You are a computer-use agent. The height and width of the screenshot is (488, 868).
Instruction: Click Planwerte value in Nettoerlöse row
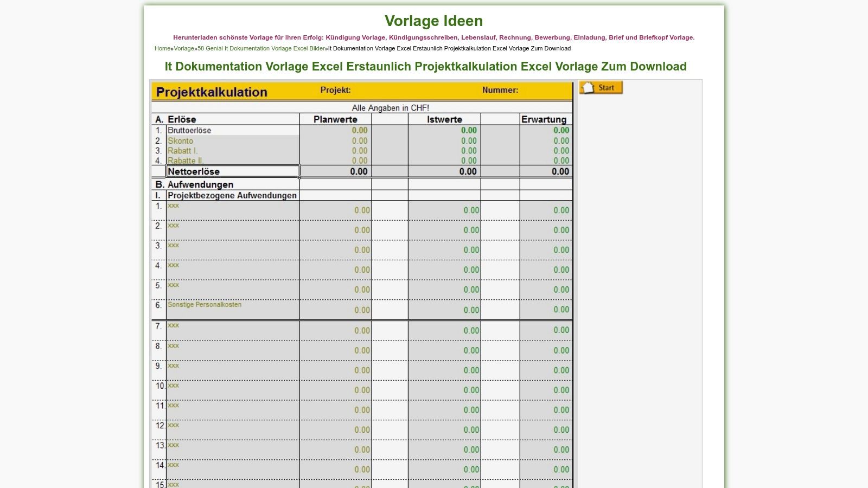tap(359, 171)
